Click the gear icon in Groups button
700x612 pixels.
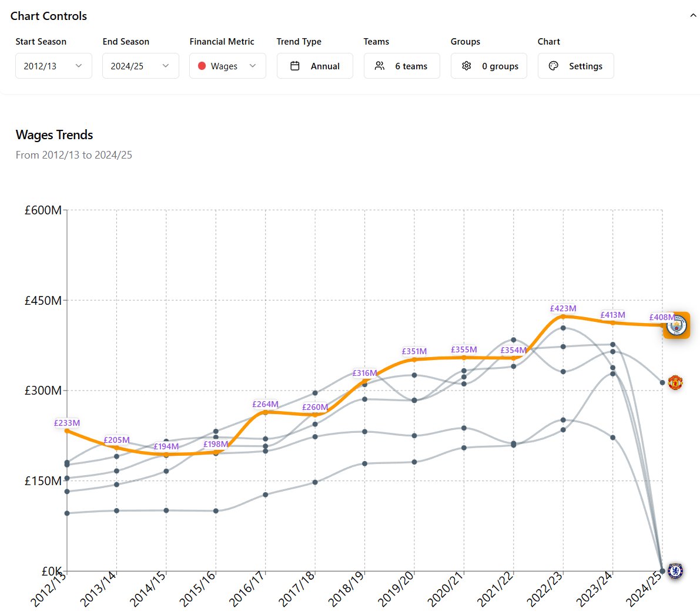point(467,66)
